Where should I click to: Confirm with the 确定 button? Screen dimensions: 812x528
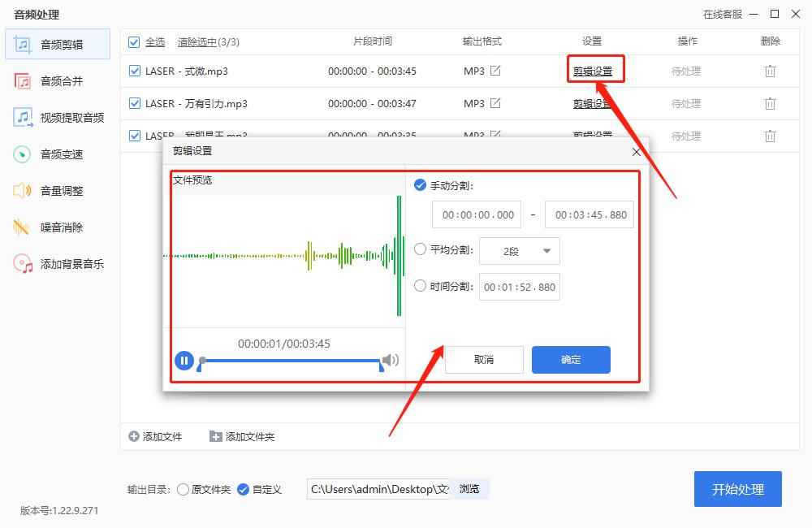[571, 359]
